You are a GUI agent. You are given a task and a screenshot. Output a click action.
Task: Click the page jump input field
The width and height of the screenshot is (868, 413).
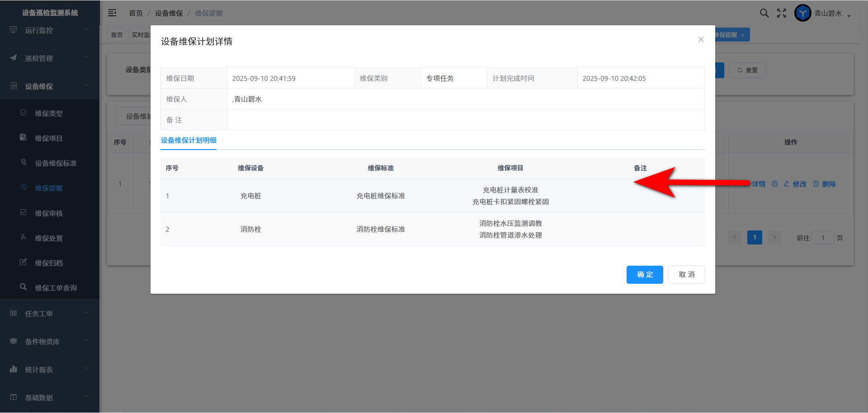click(822, 238)
